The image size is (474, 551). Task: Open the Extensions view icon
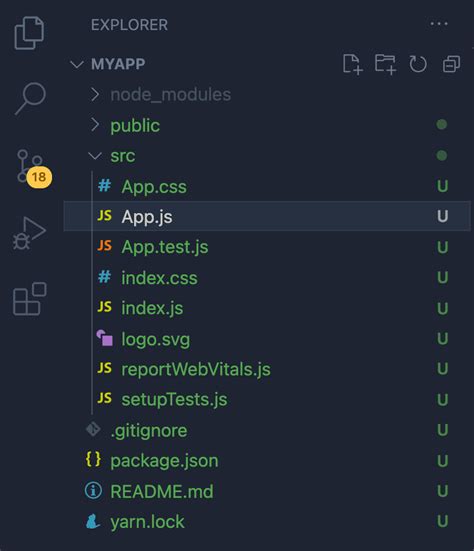coord(30,299)
